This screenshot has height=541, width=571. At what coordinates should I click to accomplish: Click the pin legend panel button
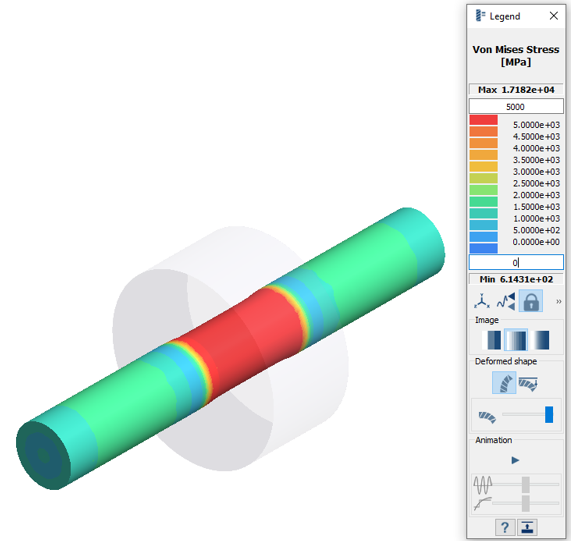click(x=527, y=528)
